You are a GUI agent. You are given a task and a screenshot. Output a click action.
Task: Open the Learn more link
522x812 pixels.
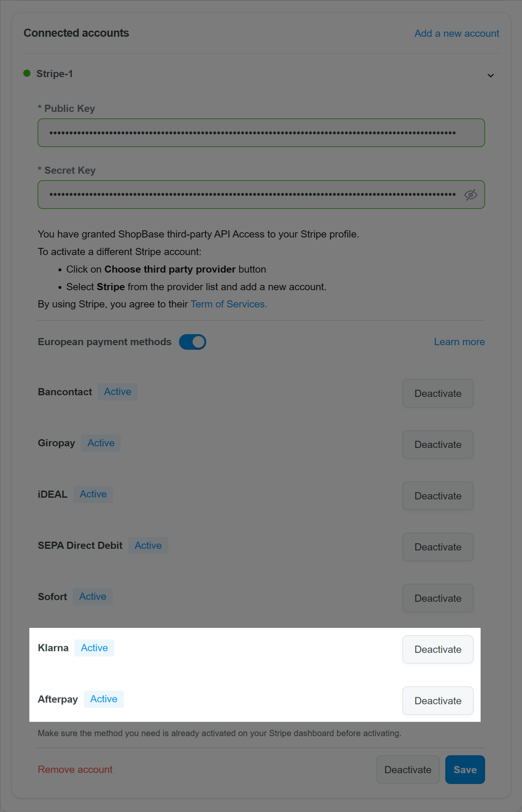click(x=459, y=342)
